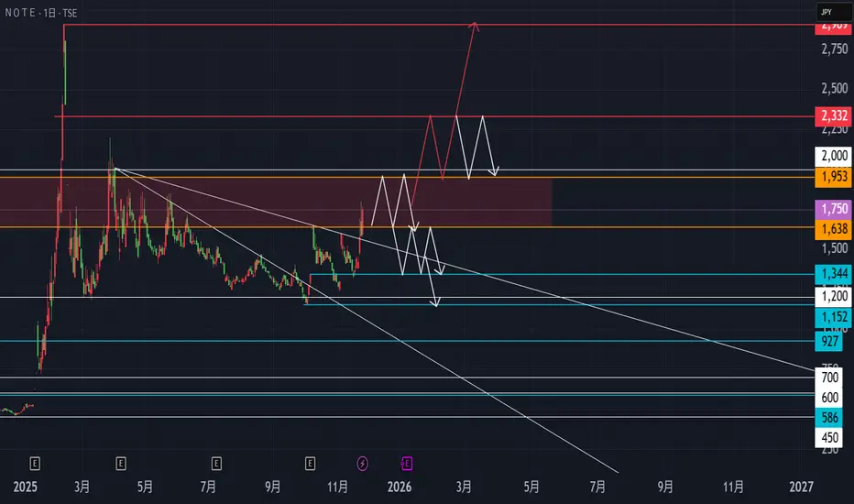Select the white 2,000 price label
Image resolution: width=854 pixels, height=504 pixels.
[x=834, y=156]
